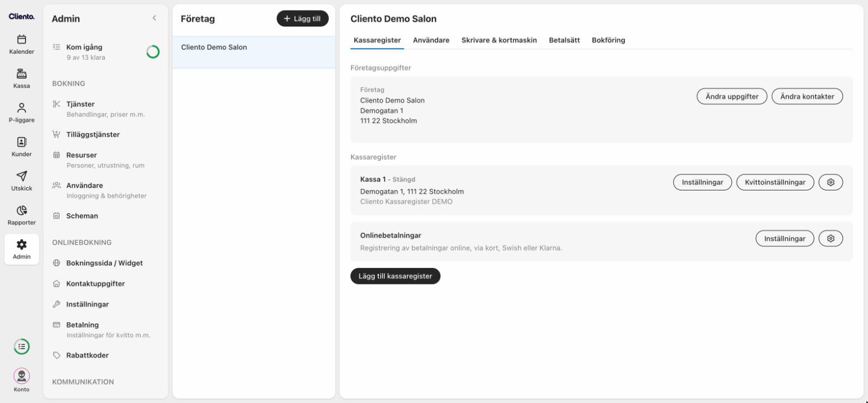
Task: Open Konto account avatar
Action: (x=22, y=376)
